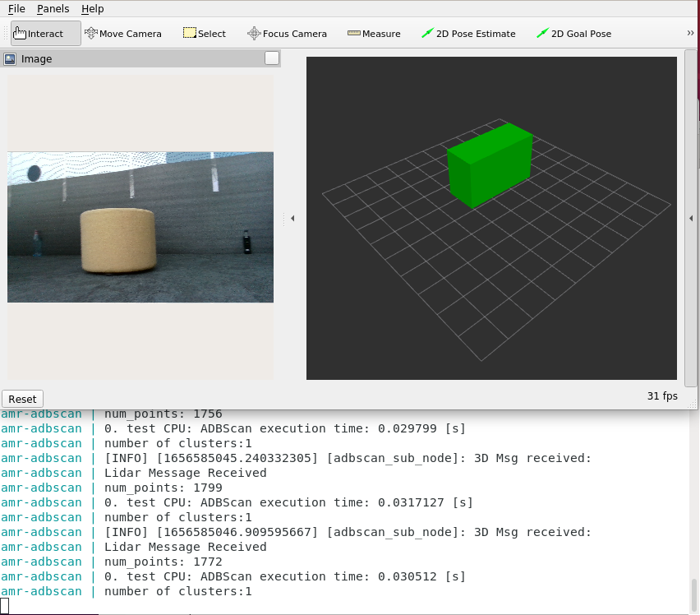Open the File menu

pyautogui.click(x=16, y=8)
